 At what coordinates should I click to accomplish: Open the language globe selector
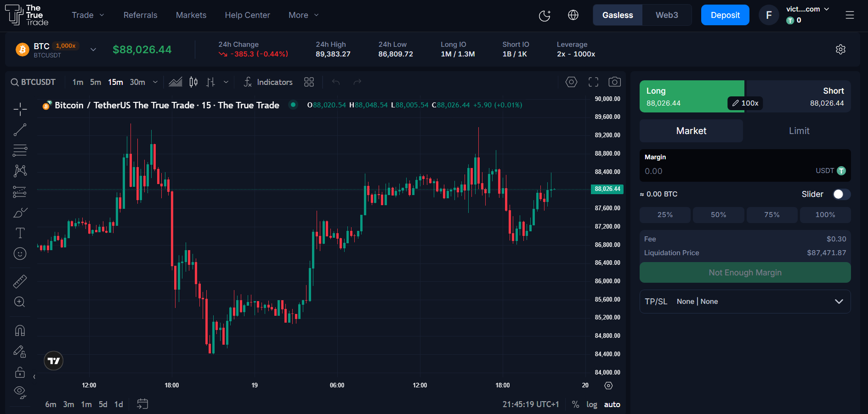pyautogui.click(x=573, y=15)
